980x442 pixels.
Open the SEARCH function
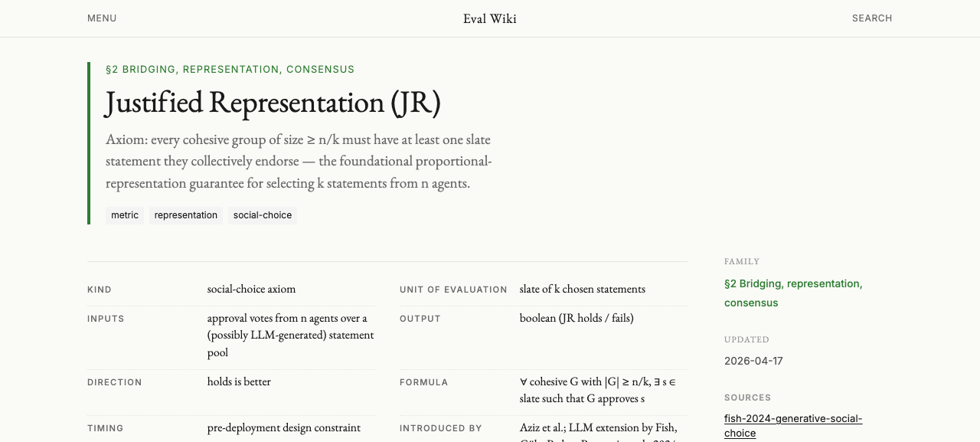[872, 18]
